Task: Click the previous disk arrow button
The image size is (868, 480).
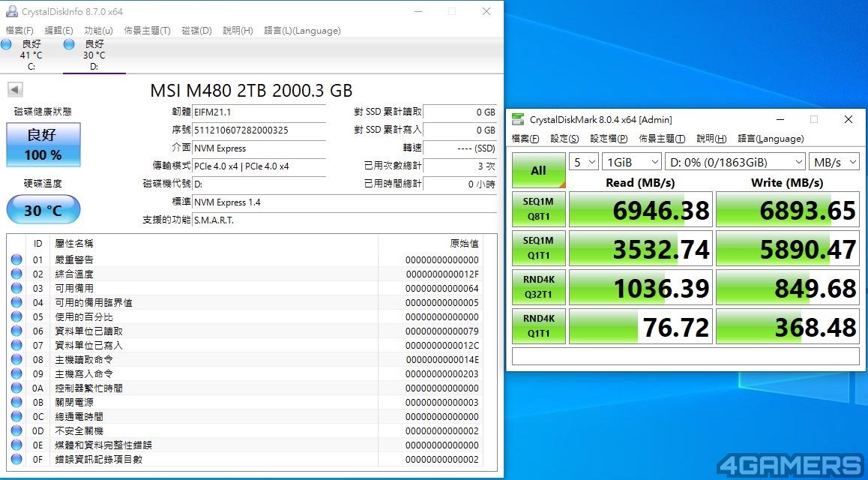Action: (x=15, y=90)
